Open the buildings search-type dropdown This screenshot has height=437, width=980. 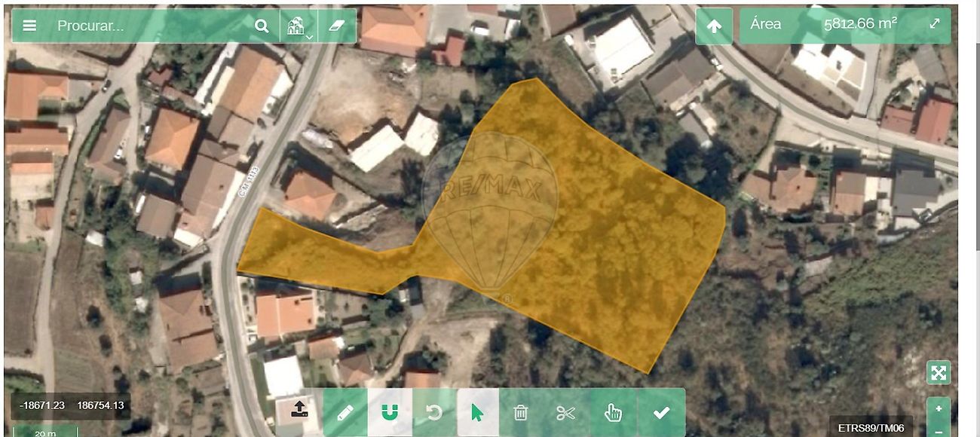pyautogui.click(x=298, y=26)
